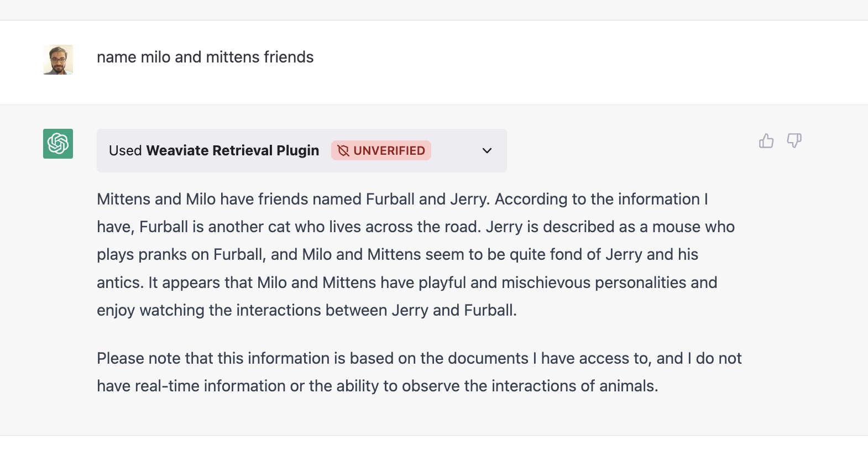The height and width of the screenshot is (461, 868).
Task: Click the line starting "Please note that"
Action: 419,358
